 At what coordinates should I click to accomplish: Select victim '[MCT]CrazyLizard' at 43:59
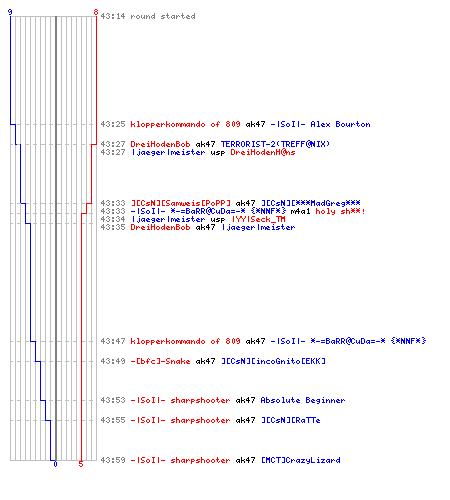(301, 460)
